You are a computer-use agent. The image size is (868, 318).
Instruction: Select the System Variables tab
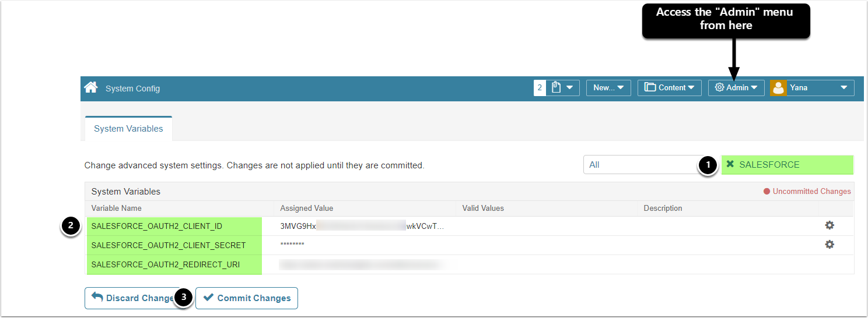tap(128, 129)
